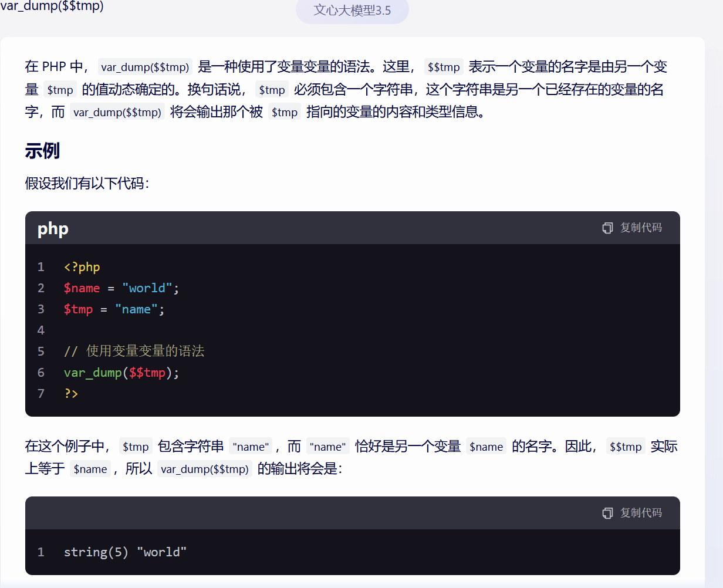
Task: Click var_dump($$tmp) chip before 是一种使用了变量变量
Action: click(x=145, y=67)
